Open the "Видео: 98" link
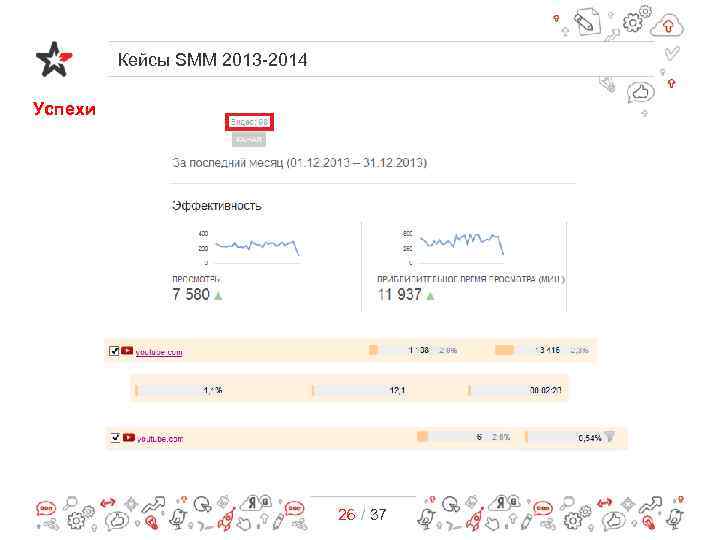Viewport: 720px width, 540px height. tap(249, 122)
